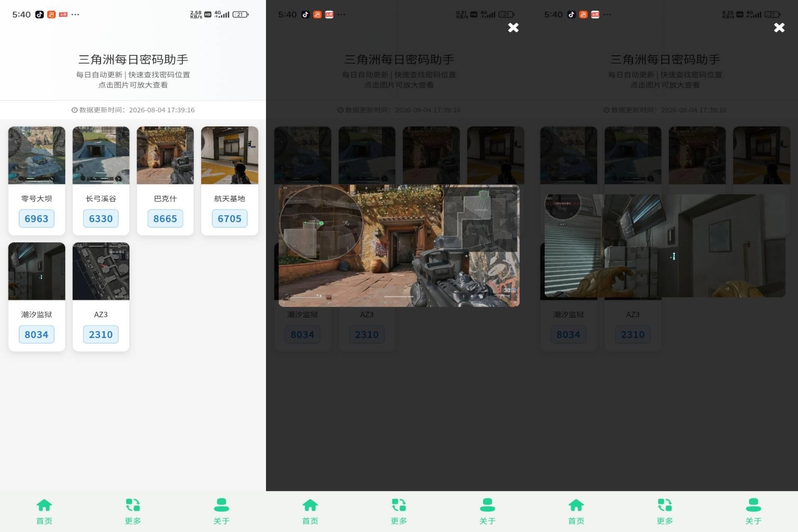Tap the HD indicator on the undimmed screen
798x532 pixels.
pyautogui.click(x=208, y=15)
